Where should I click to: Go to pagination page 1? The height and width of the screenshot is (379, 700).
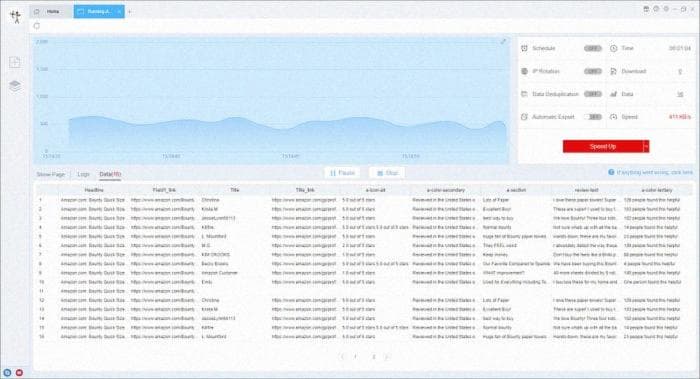click(355, 357)
